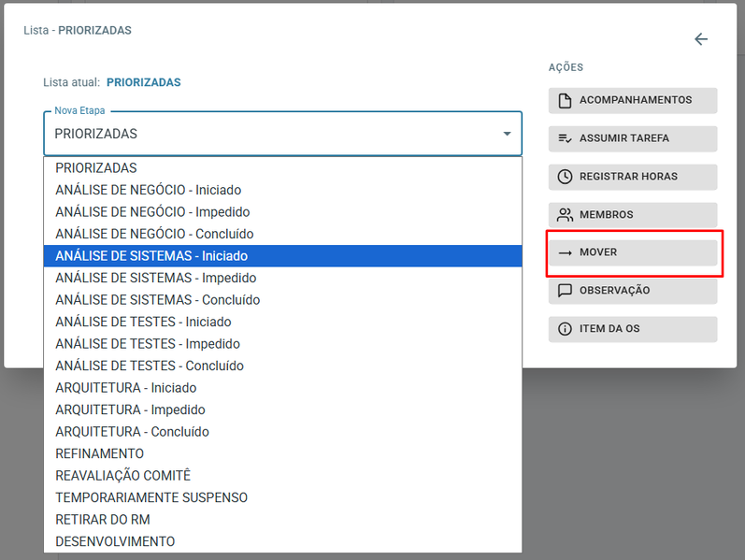Open Registrar Horas
Image resolution: width=745 pixels, height=560 pixels.
point(633,177)
